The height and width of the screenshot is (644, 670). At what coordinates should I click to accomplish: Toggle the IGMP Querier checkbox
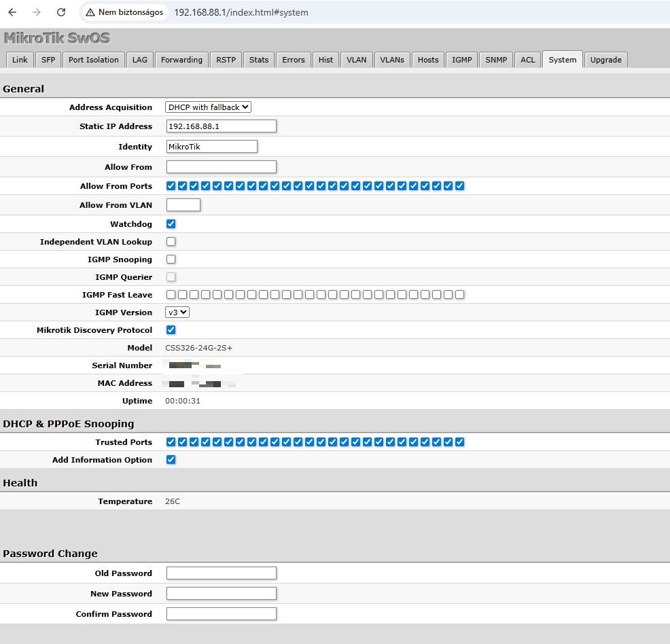(x=171, y=277)
